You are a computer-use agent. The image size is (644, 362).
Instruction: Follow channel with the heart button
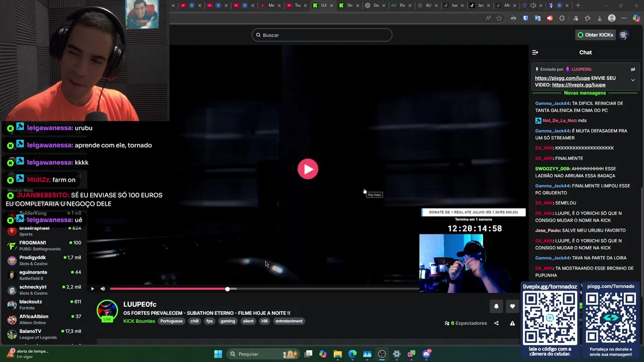pos(512,306)
